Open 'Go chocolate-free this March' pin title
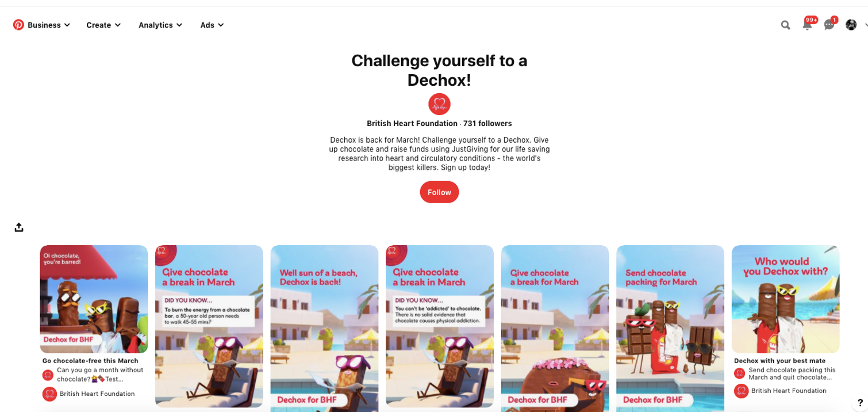Image resolution: width=868 pixels, height=412 pixels. tap(90, 361)
